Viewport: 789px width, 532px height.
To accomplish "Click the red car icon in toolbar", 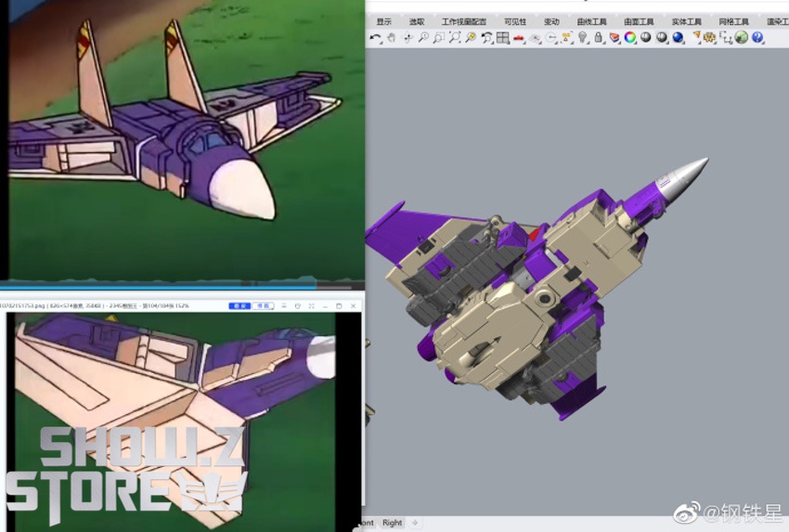I will pos(518,38).
